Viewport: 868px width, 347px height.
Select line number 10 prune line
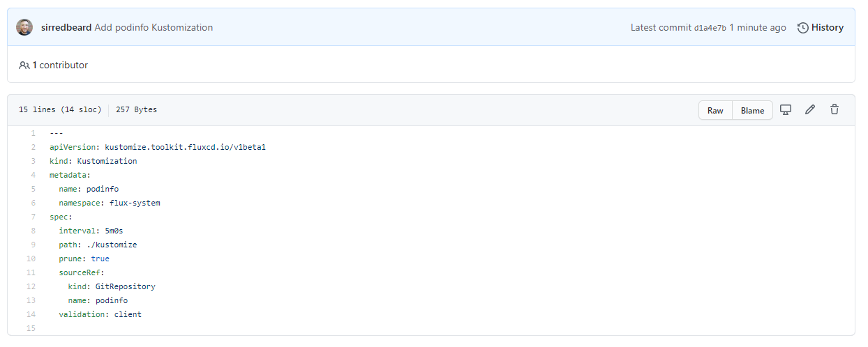coord(31,259)
